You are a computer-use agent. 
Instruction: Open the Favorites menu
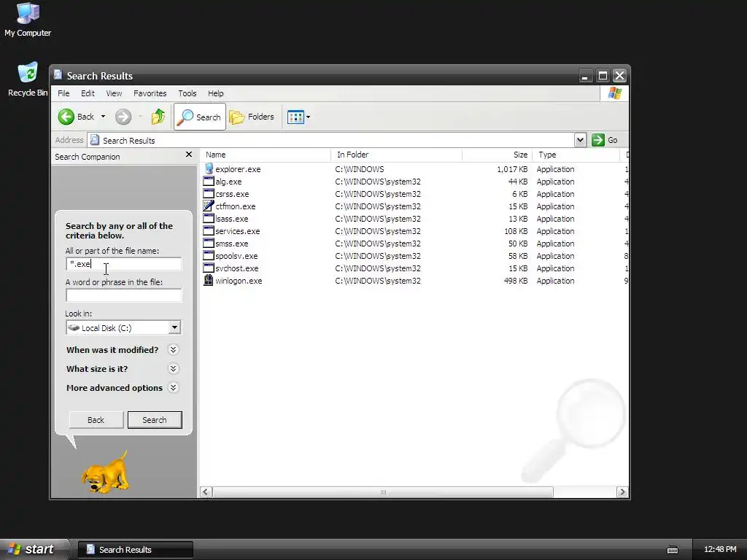[x=150, y=93]
